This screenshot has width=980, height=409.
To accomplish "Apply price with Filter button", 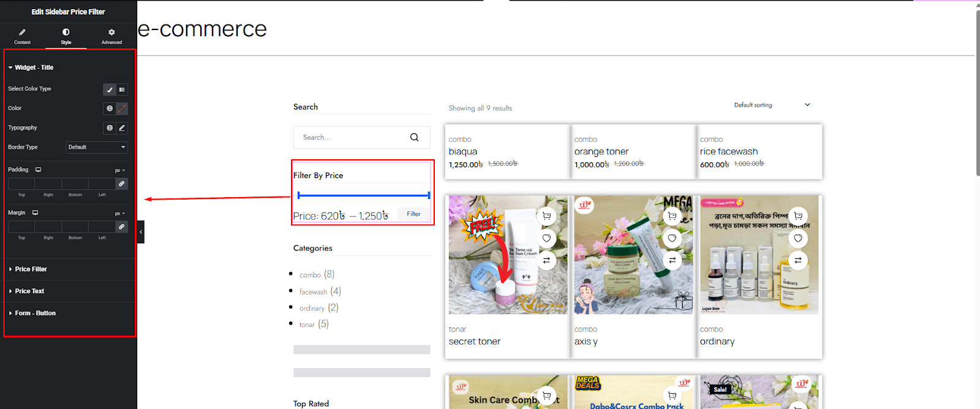I will point(413,214).
